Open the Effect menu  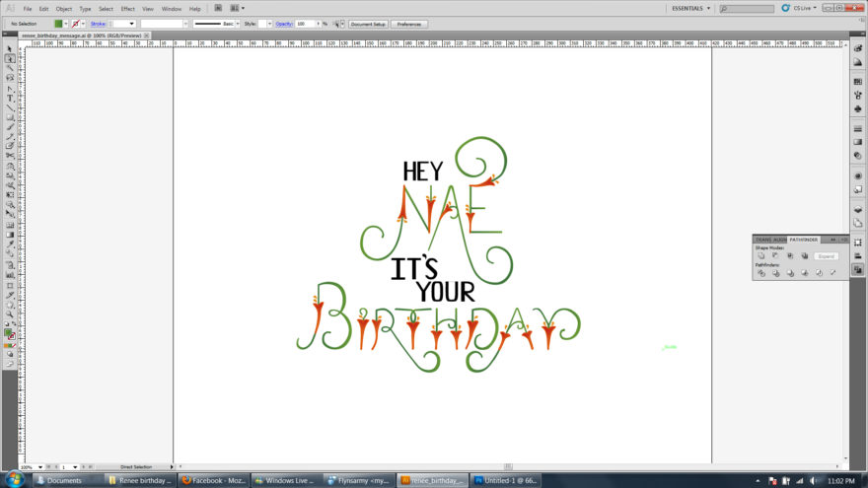pyautogui.click(x=128, y=9)
